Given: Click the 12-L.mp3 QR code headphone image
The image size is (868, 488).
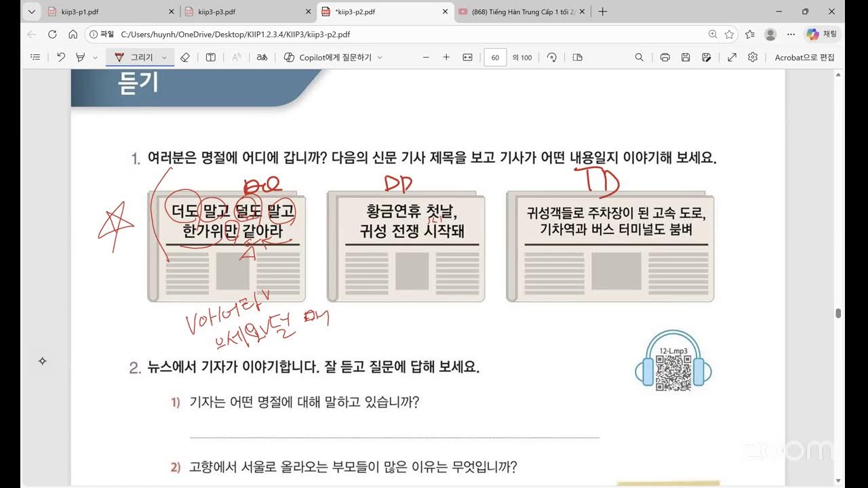Looking at the screenshot, I should (673, 361).
